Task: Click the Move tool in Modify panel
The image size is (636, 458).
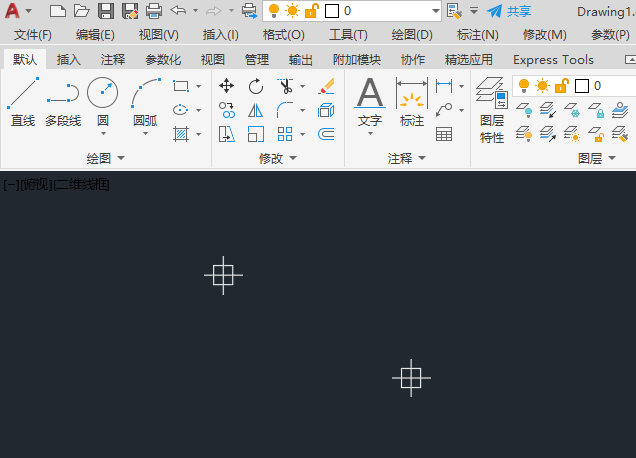Action: pos(227,86)
